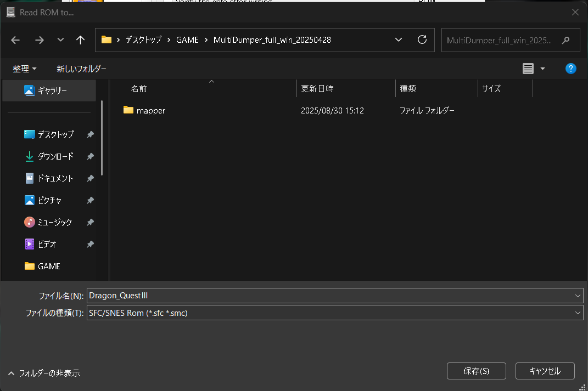The width and height of the screenshot is (588, 391).
Task: Click the Back navigation arrow
Action: [x=15, y=40]
